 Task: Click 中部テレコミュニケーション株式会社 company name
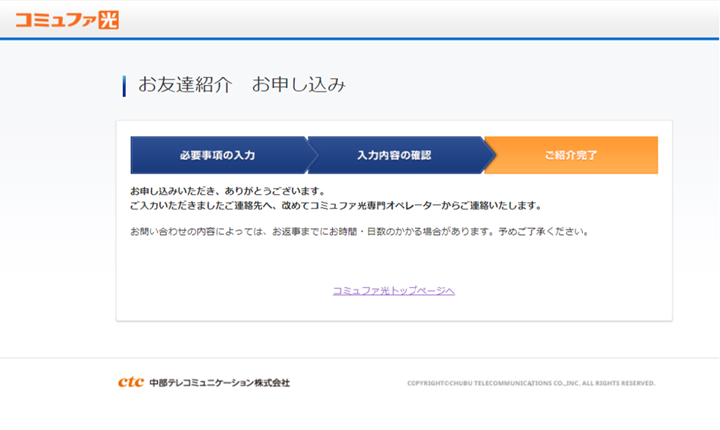pyautogui.click(x=219, y=383)
